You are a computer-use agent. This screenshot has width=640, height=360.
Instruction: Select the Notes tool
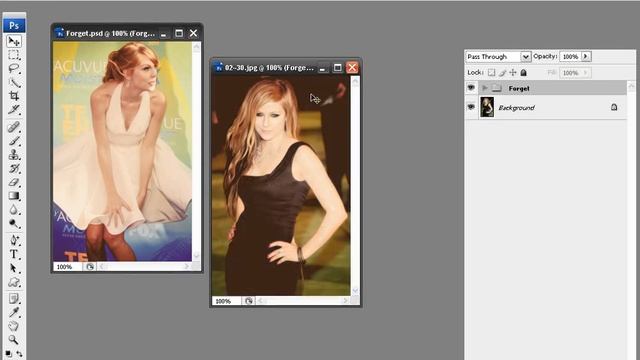tap(14, 299)
